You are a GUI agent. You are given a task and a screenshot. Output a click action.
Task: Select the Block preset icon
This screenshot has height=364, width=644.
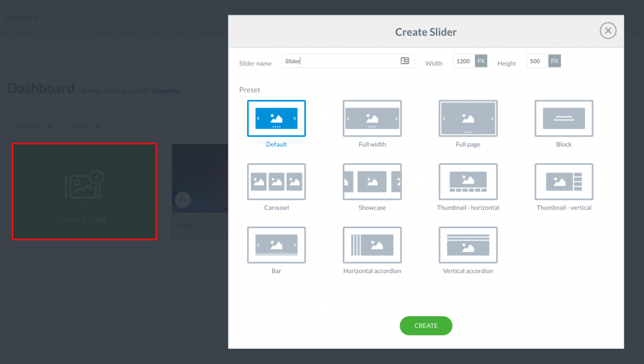tap(564, 118)
